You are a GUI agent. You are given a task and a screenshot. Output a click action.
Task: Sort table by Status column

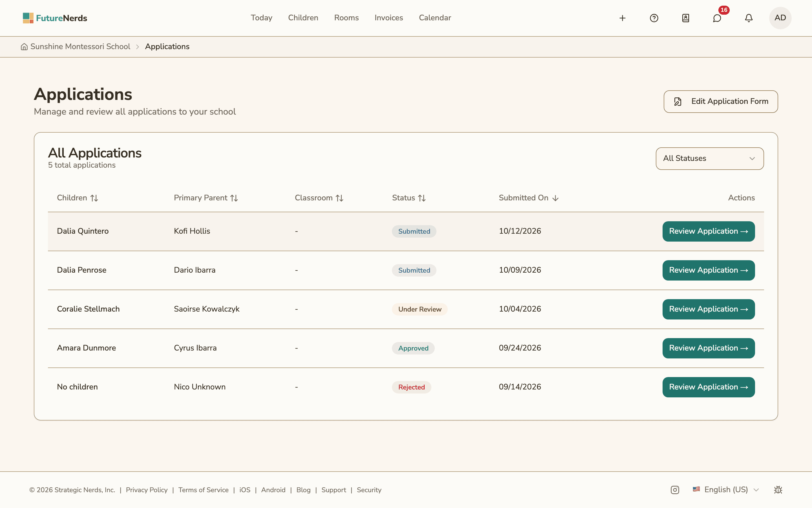point(409,198)
